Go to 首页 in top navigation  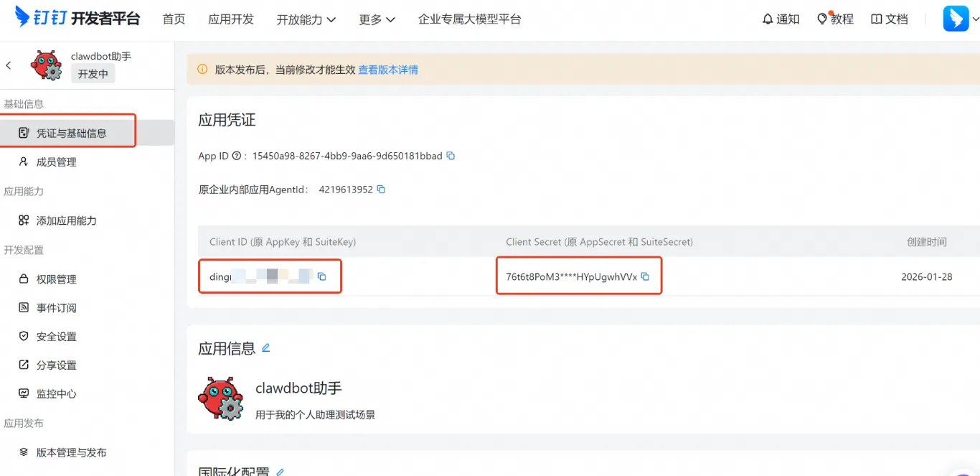[174, 19]
